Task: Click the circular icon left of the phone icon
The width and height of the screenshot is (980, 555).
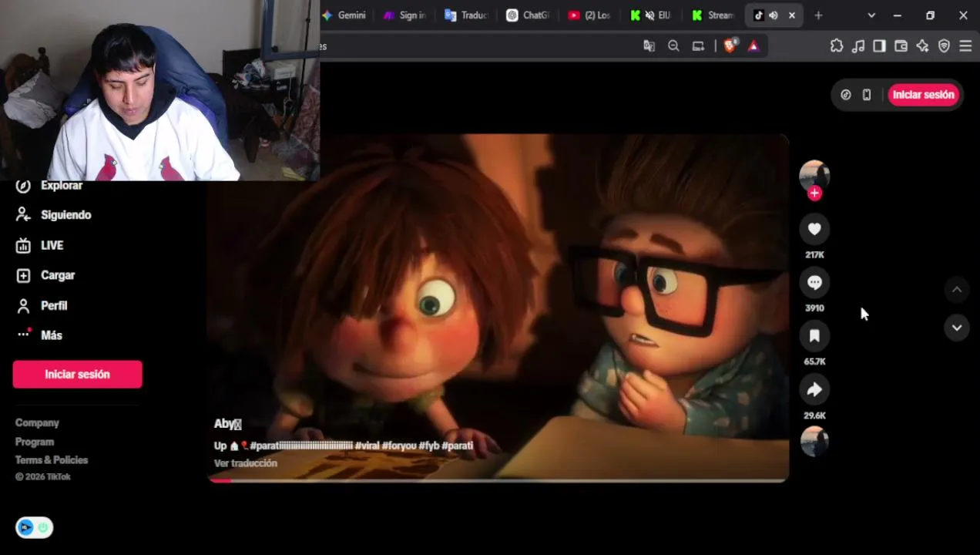Action: pos(846,95)
